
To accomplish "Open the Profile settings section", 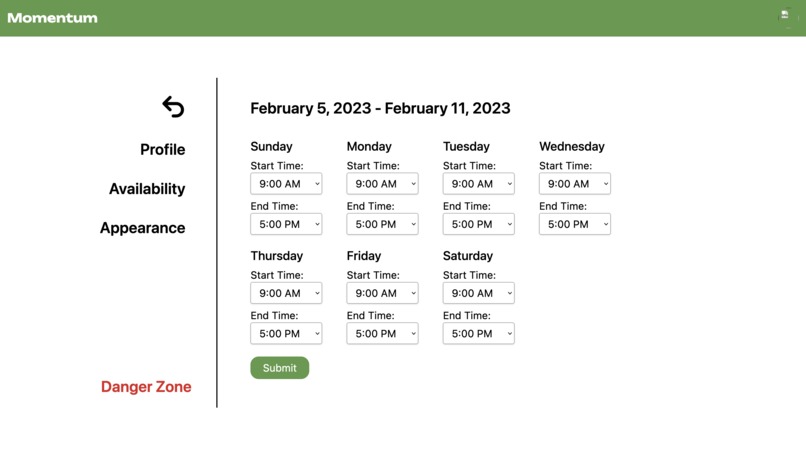I will click(x=162, y=150).
